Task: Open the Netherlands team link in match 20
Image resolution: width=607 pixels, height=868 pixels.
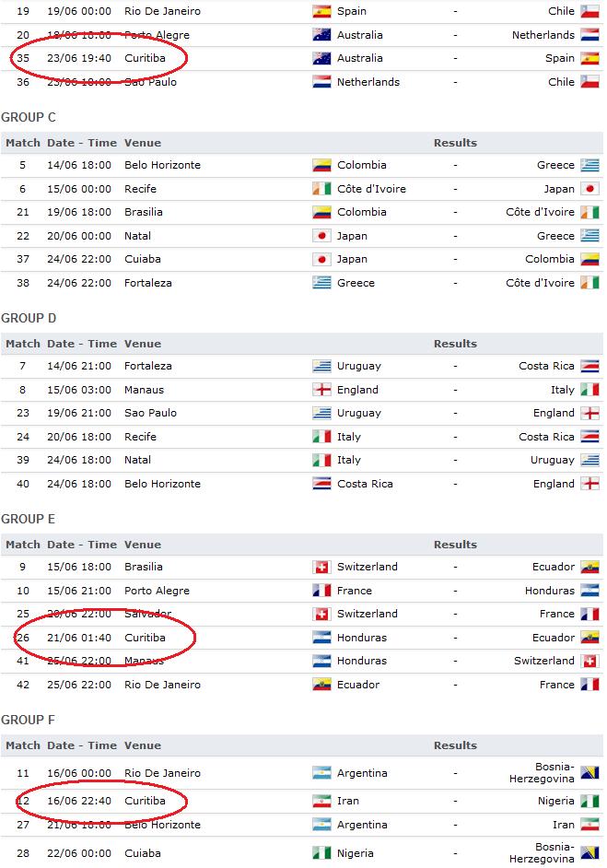Action: coord(543,35)
